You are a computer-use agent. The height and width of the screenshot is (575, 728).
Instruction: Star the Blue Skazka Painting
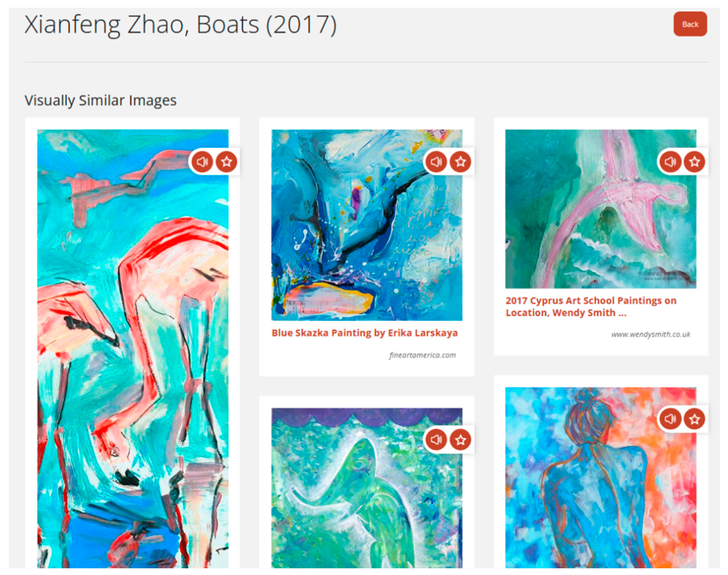[460, 162]
